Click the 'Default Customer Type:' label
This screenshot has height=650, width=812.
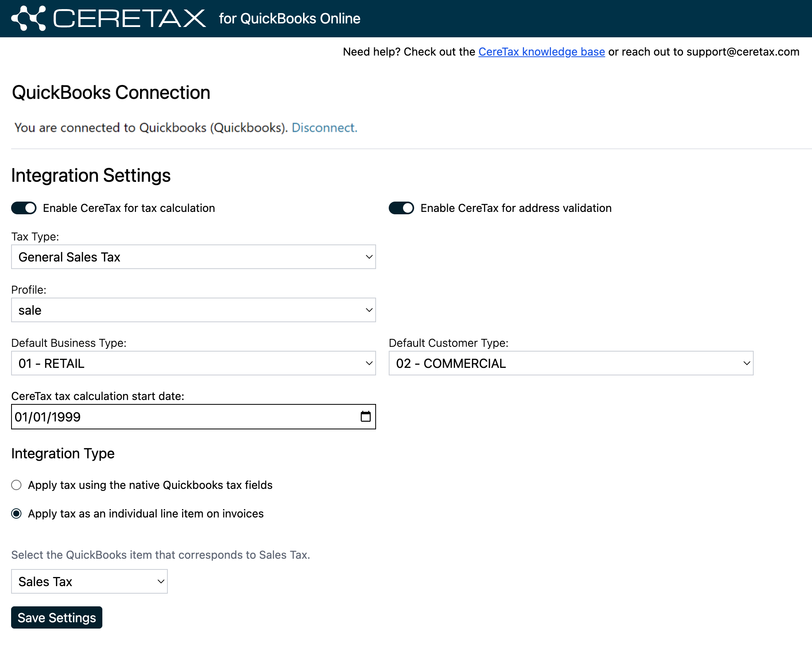[448, 343]
